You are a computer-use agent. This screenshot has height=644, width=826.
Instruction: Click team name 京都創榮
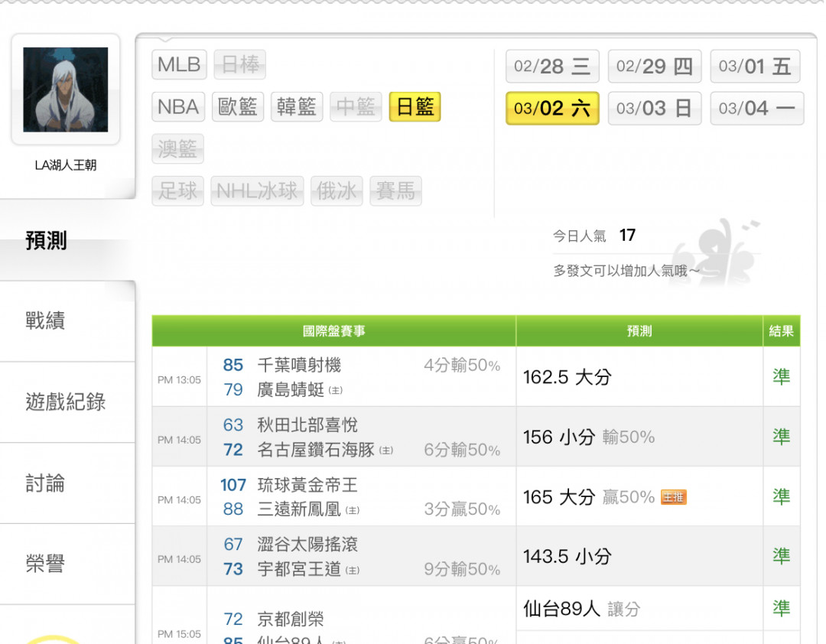pyautogui.click(x=291, y=619)
